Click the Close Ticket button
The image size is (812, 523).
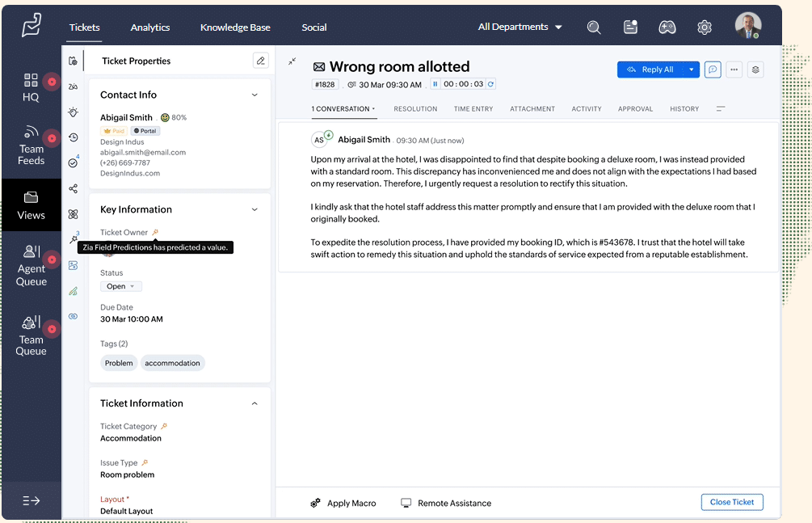click(732, 502)
